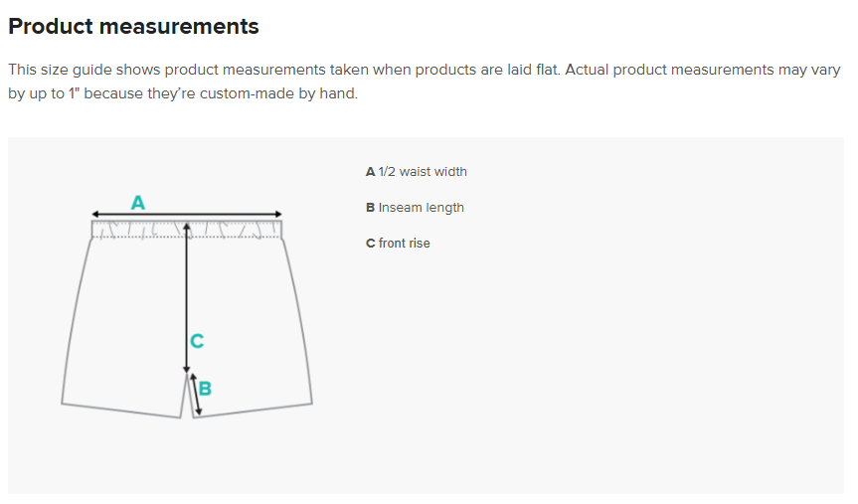Select the "C front rise" legend entry
858x504 pixels.
point(398,244)
